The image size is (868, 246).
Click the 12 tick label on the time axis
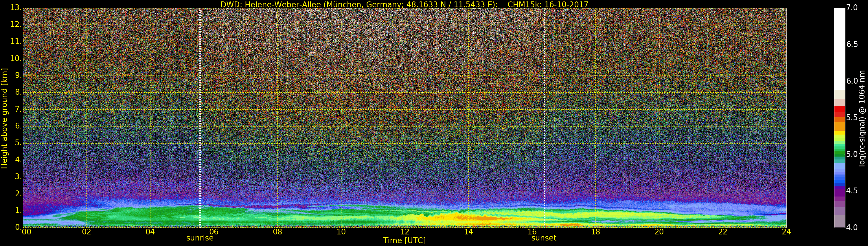pyautogui.click(x=405, y=232)
